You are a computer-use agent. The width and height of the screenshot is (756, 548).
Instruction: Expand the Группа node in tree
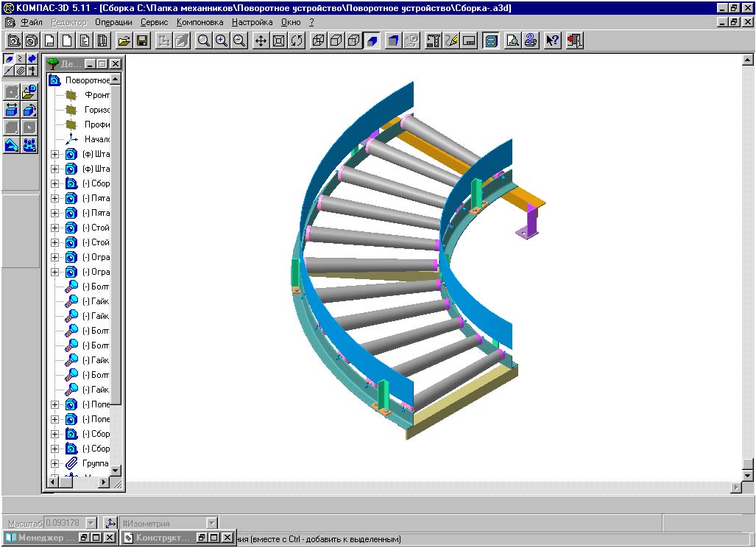click(x=54, y=463)
